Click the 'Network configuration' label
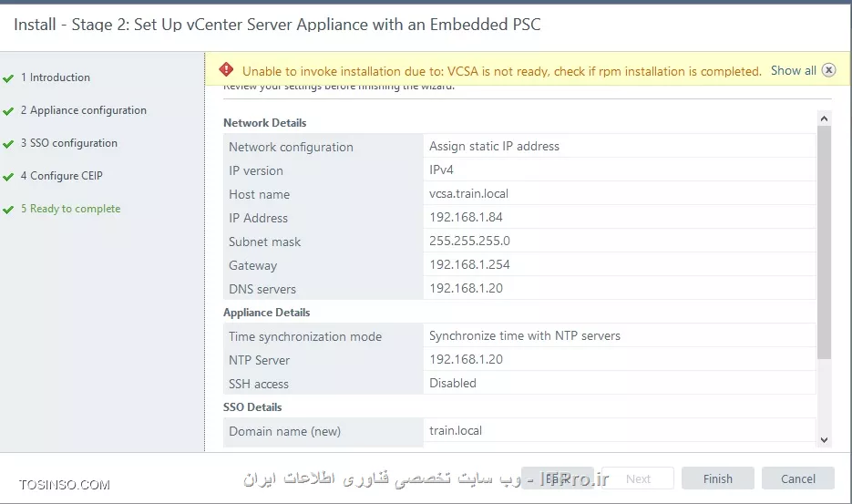The width and height of the screenshot is (852, 504). point(291,147)
